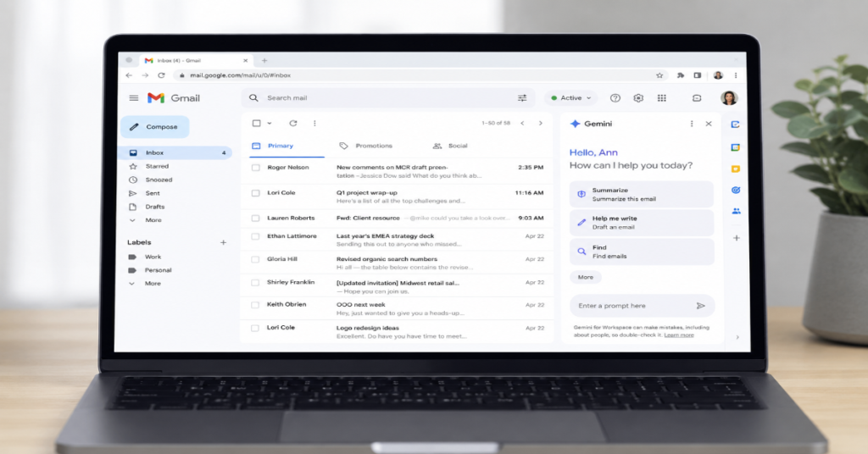The height and width of the screenshot is (454, 868).
Task: Show More Gemini suggestions
Action: (586, 277)
